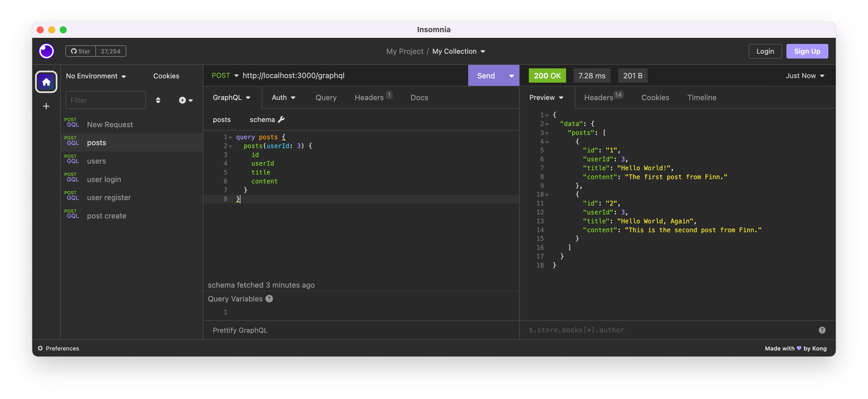Click the heart icon in Made with Kong
The image size is (868, 399).
click(x=799, y=348)
